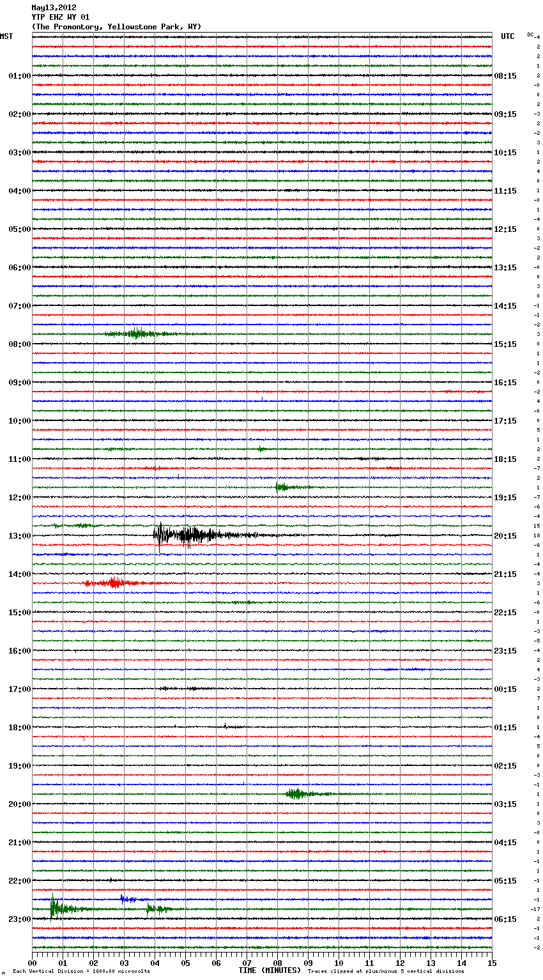
Task: Click the 10:15 UTC time label
Action: pos(505,153)
